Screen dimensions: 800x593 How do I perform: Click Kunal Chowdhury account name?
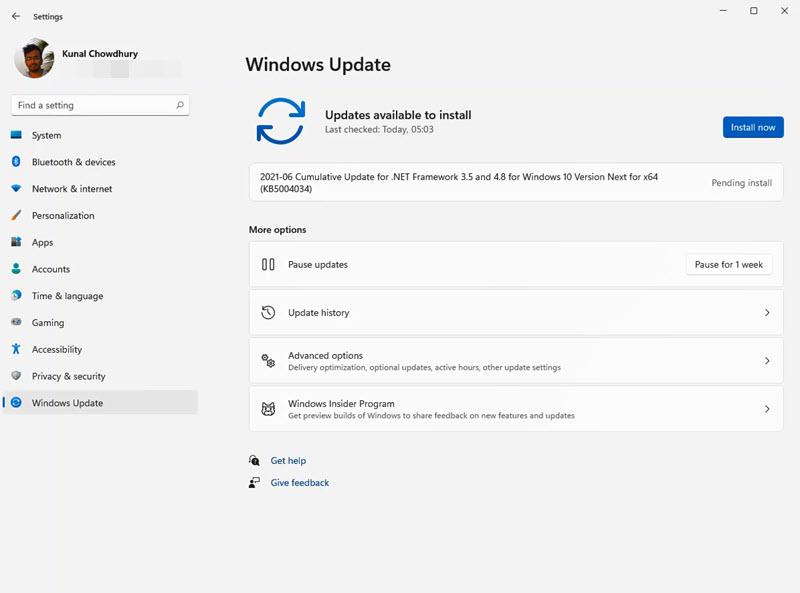pos(100,54)
